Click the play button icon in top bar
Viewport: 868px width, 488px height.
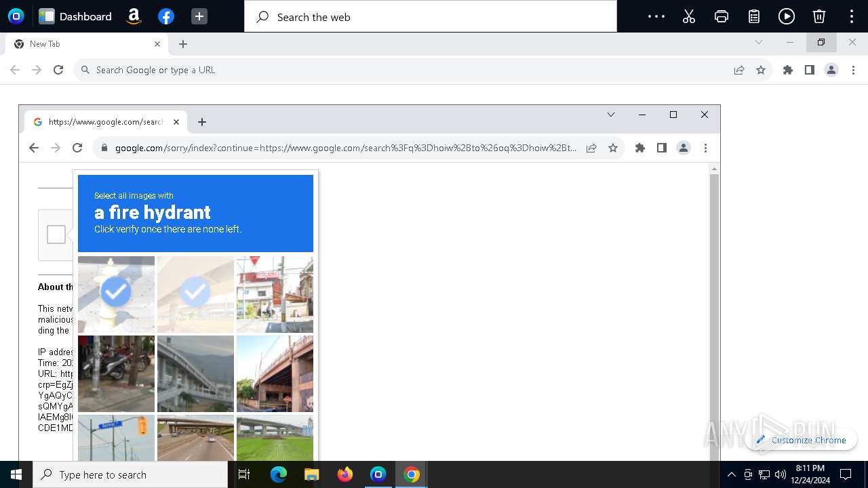tap(787, 16)
